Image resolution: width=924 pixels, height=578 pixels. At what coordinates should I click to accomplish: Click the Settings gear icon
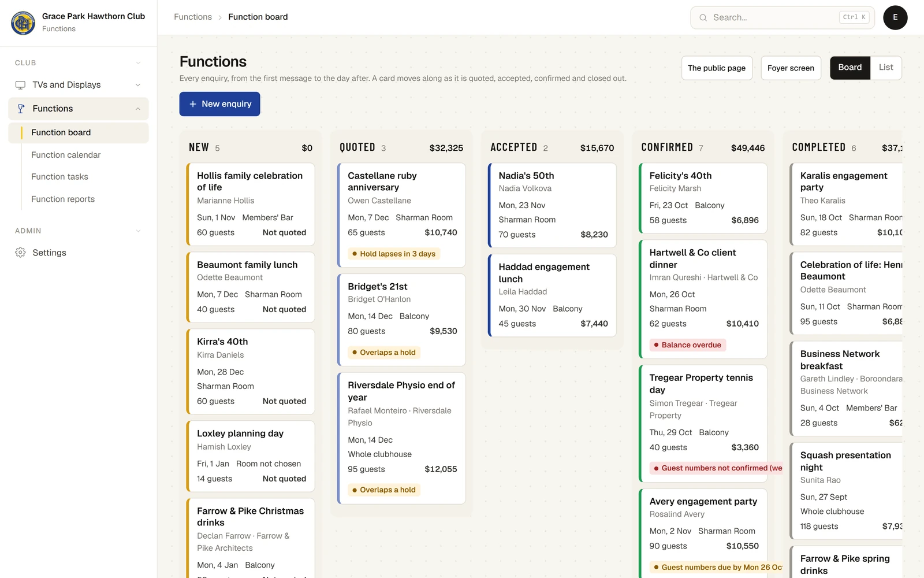20,253
